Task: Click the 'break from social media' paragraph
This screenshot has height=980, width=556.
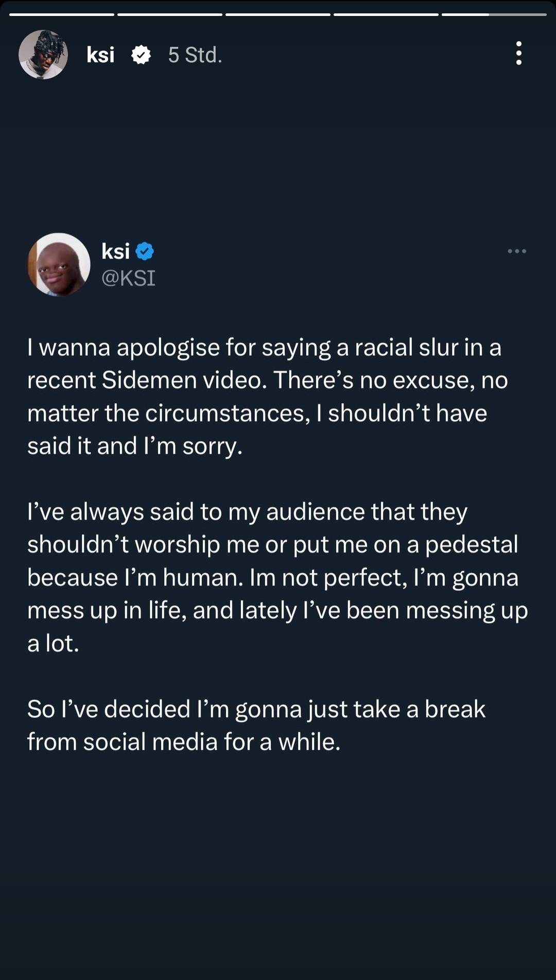Action: click(x=256, y=725)
